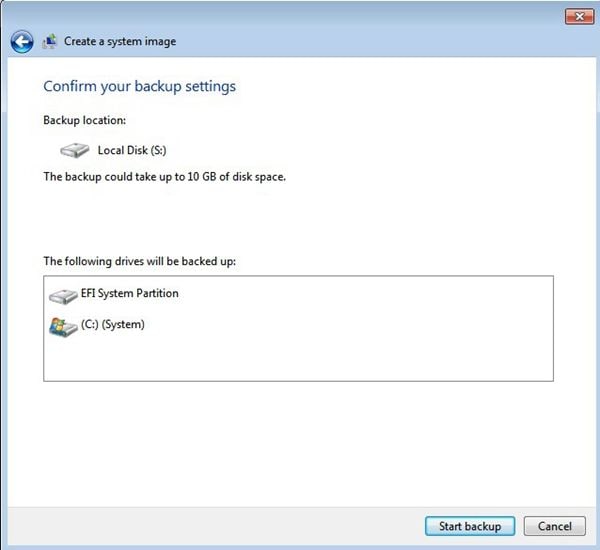Cancel the system image wizard
The image size is (600, 550).
pos(554,526)
